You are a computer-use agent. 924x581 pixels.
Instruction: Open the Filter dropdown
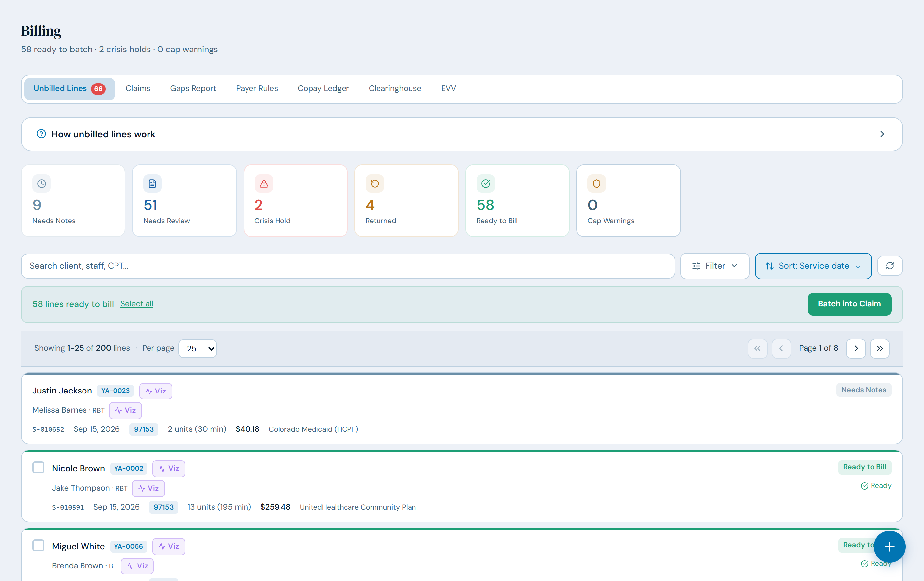tap(714, 266)
